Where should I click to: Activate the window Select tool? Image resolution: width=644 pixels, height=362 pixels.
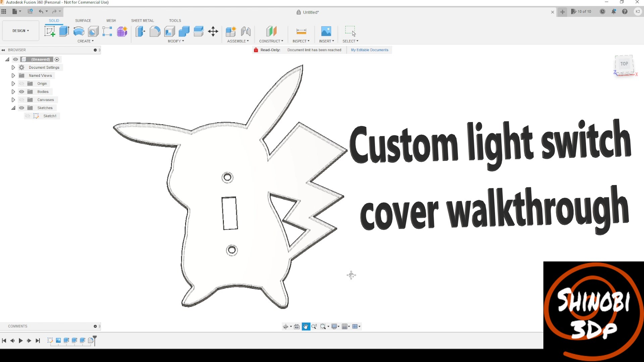(x=351, y=32)
